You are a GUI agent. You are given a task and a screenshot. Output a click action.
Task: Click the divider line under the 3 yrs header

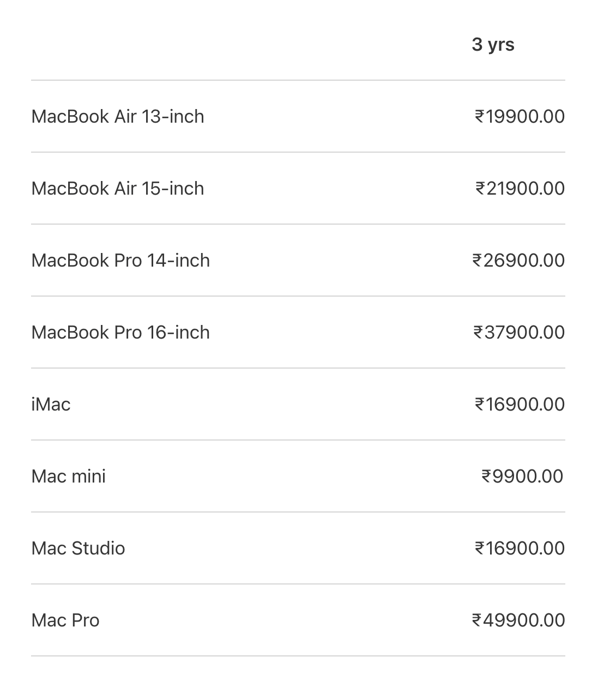[298, 80]
